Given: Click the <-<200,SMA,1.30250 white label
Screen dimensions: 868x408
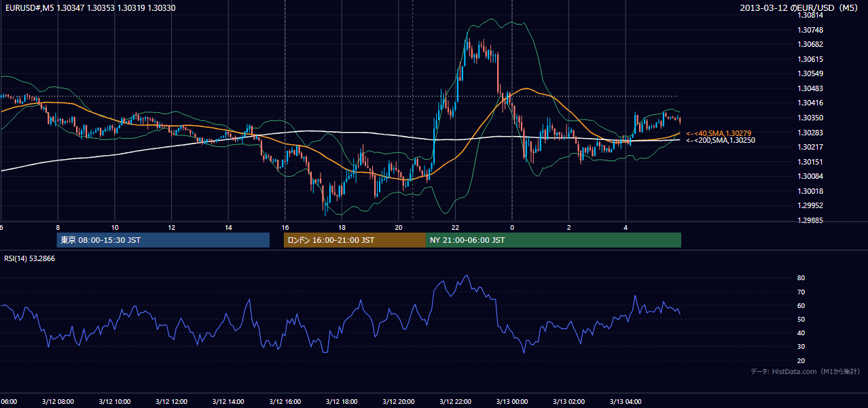Looking at the screenshot, I should coord(721,140).
